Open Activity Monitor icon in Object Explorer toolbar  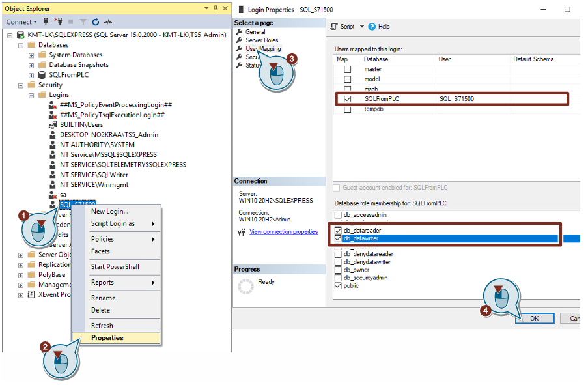point(108,22)
